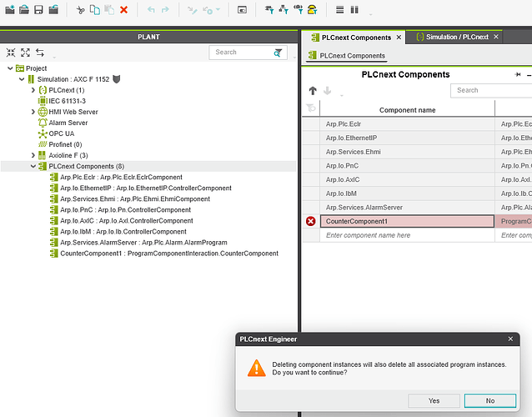
Task: Select OPC UA in the tree
Action: click(62, 133)
